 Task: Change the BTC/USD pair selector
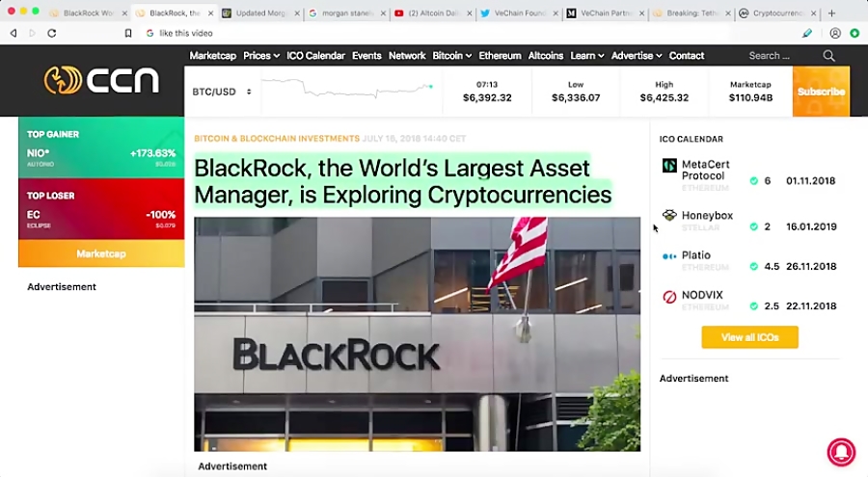(x=222, y=92)
